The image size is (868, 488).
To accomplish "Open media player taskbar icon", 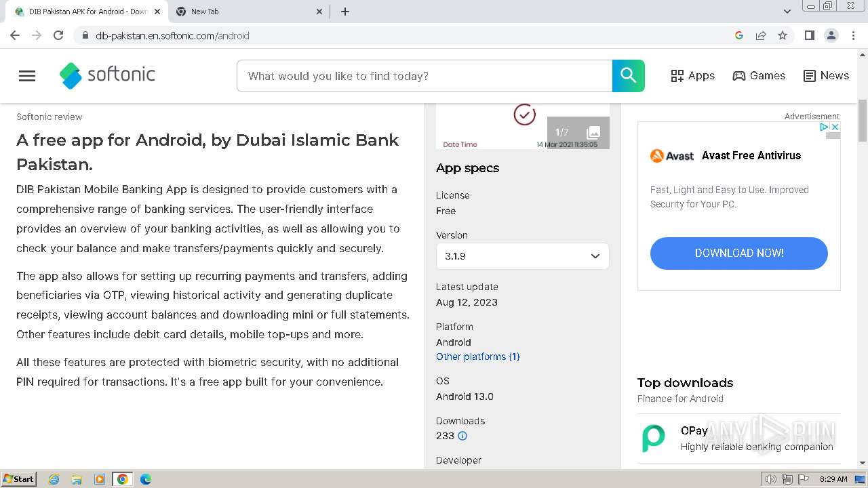I will coord(100,479).
